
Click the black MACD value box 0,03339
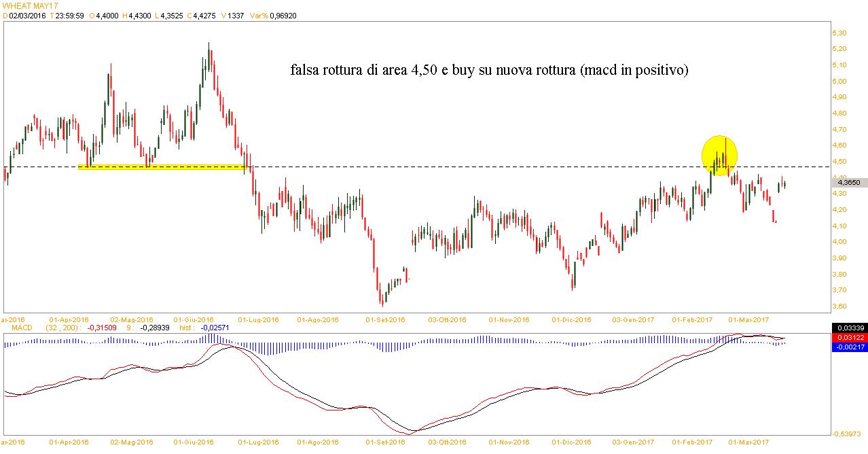click(x=849, y=328)
